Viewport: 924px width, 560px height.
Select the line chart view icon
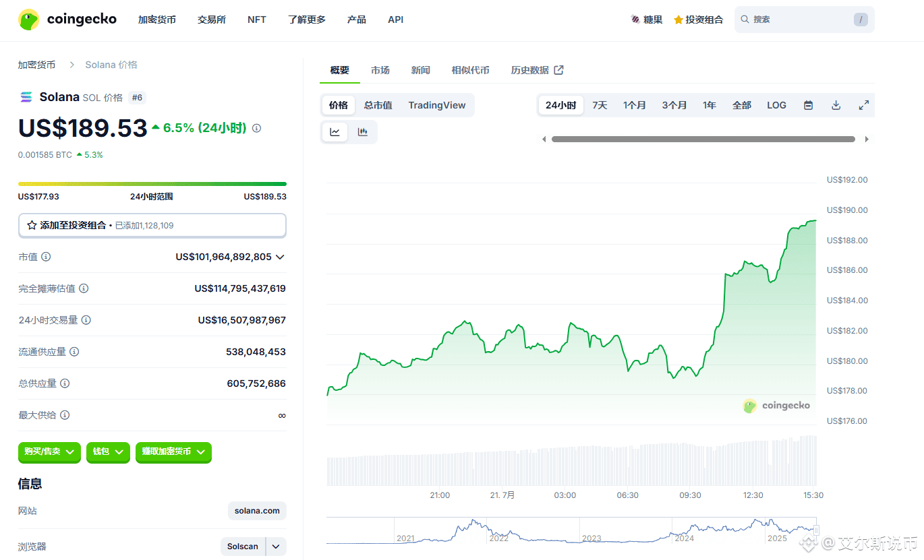(335, 132)
